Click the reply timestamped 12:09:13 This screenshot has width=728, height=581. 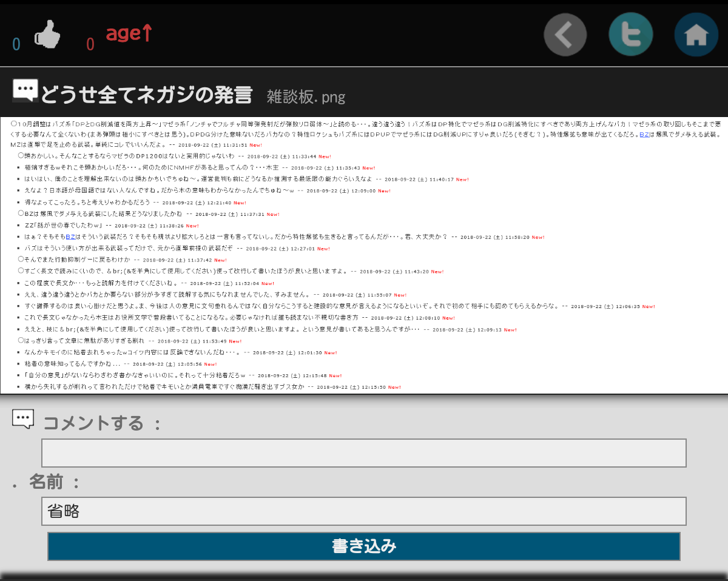[x=271, y=329]
